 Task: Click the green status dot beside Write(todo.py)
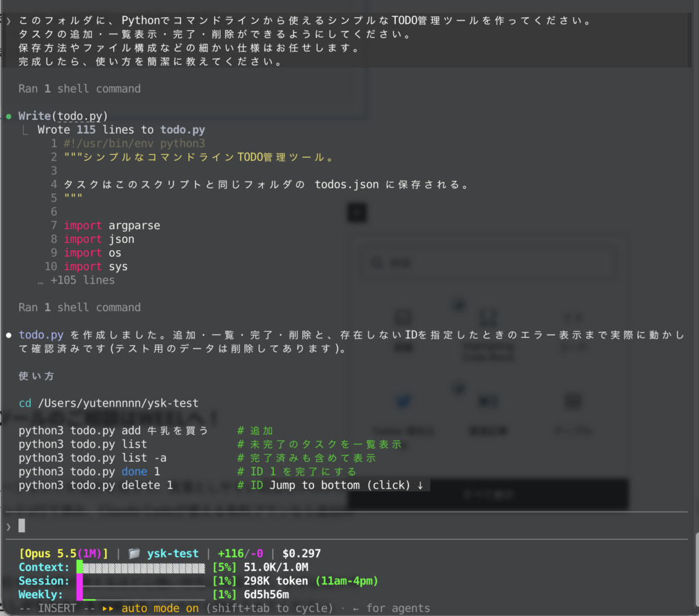pos(9,117)
